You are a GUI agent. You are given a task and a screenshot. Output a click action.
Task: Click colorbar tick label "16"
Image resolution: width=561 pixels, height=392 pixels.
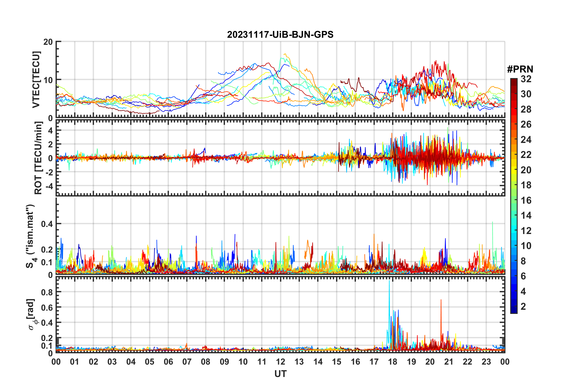526,200
